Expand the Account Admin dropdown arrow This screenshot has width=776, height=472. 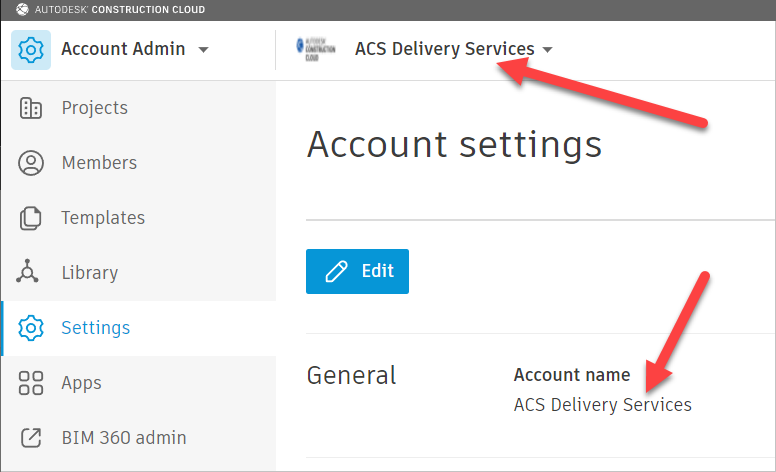204,50
